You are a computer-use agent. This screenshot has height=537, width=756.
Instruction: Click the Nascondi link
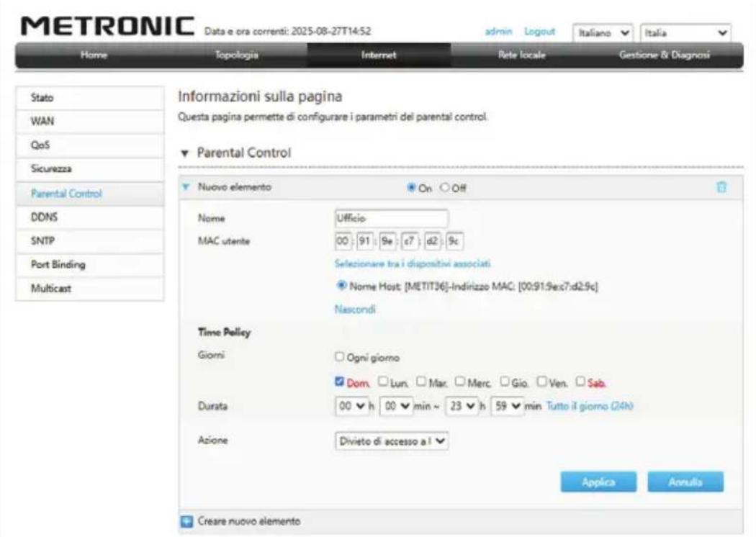pos(355,309)
